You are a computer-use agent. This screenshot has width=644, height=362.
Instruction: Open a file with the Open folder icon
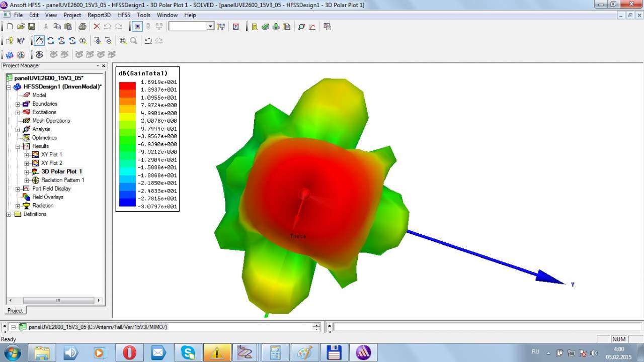coord(21,27)
